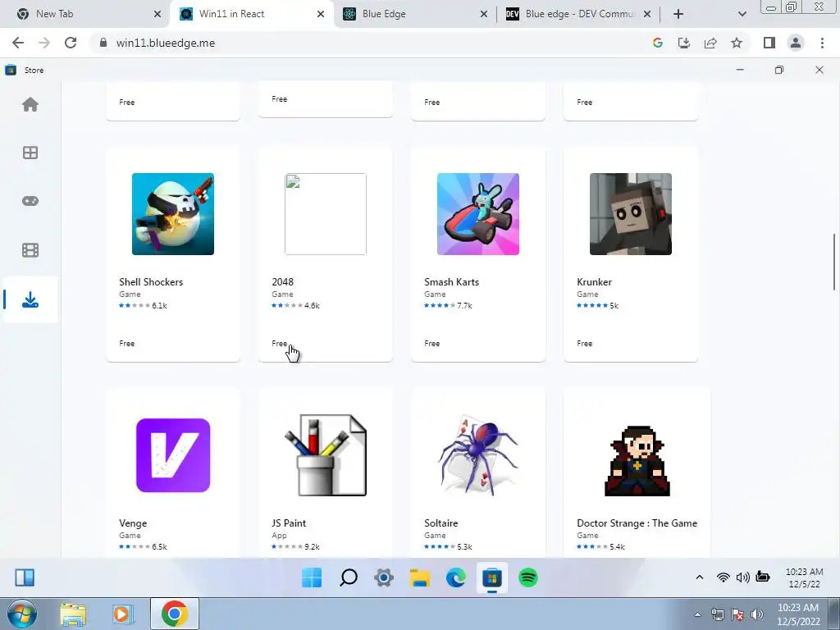The image size is (840, 630).
Task: Share this page icon
Action: point(710,43)
